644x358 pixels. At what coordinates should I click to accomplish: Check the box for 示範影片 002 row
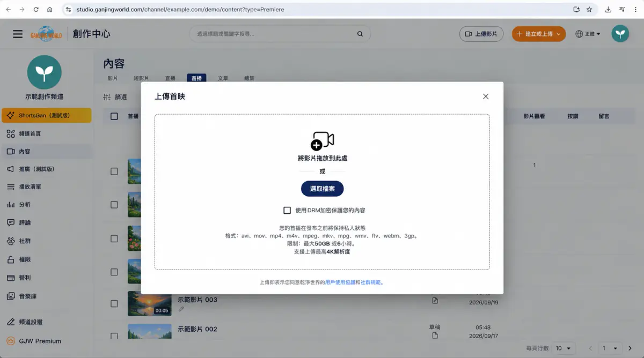point(114,336)
